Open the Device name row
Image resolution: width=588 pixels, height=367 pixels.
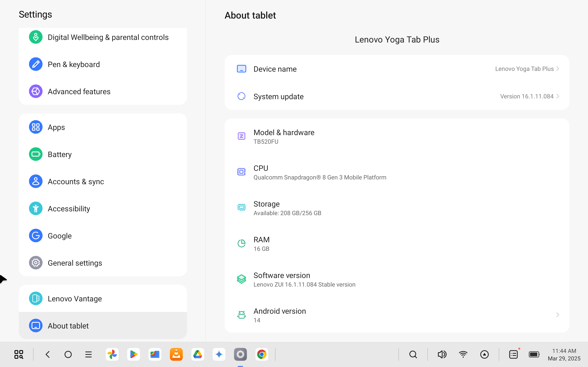coord(397,69)
